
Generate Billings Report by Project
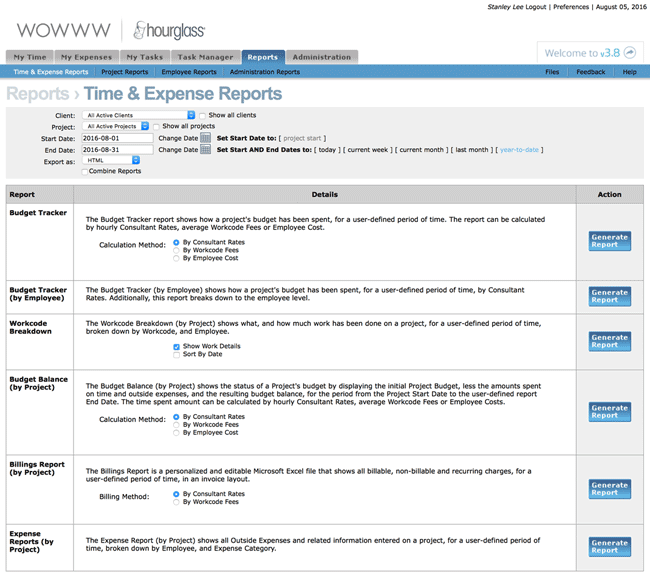click(609, 489)
